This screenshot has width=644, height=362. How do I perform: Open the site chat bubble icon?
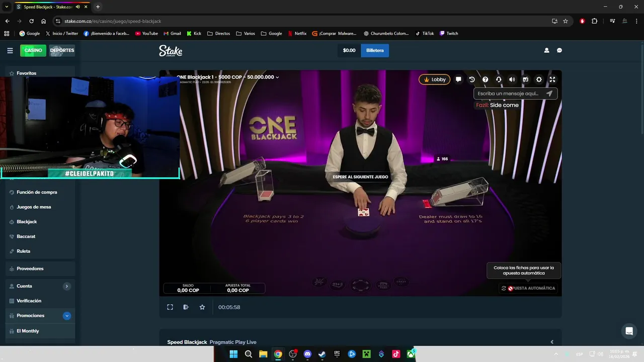(559, 50)
